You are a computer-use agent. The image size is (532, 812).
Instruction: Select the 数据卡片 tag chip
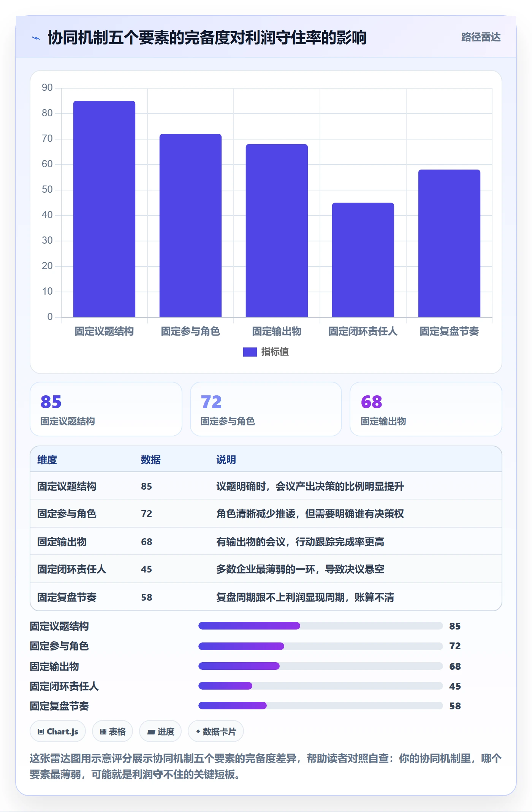tap(216, 731)
